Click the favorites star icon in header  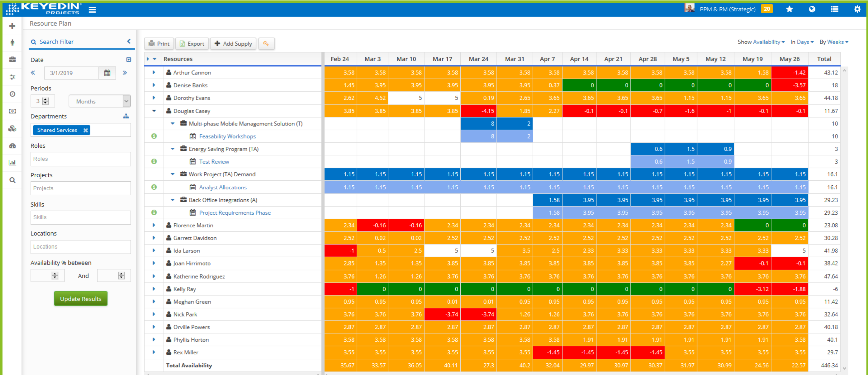[789, 9]
